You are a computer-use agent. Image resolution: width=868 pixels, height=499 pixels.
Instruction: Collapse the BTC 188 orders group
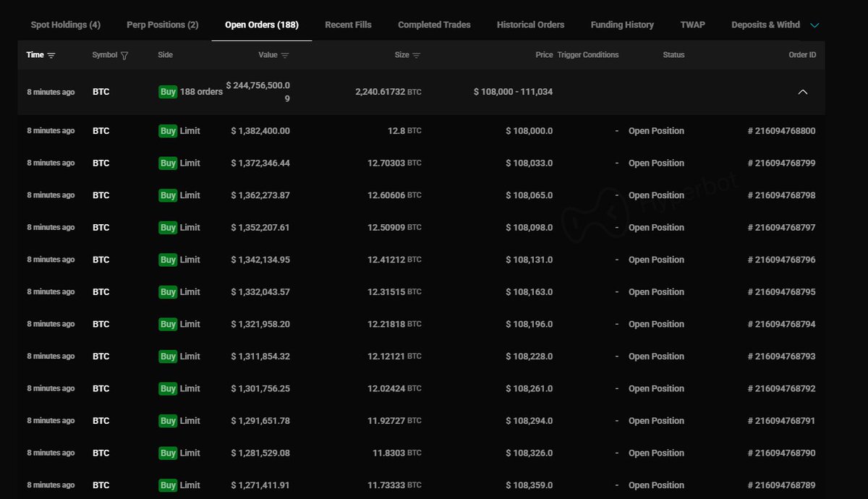pos(802,92)
